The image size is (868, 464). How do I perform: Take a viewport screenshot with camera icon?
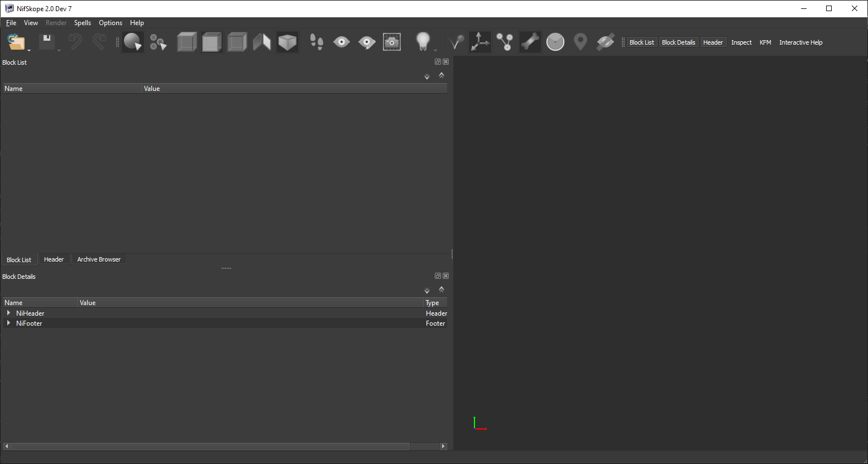pos(392,42)
